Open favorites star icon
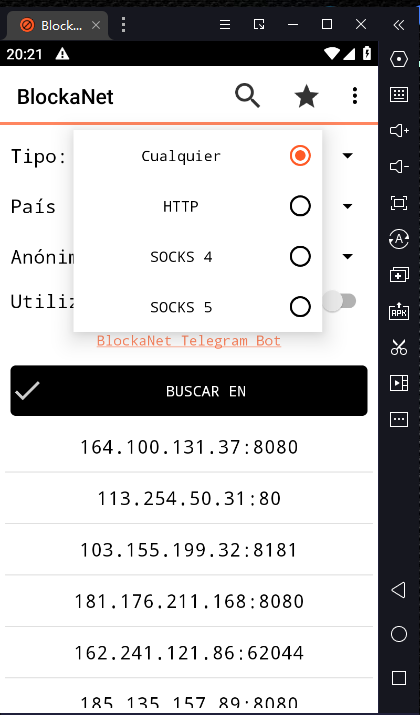 tap(306, 96)
